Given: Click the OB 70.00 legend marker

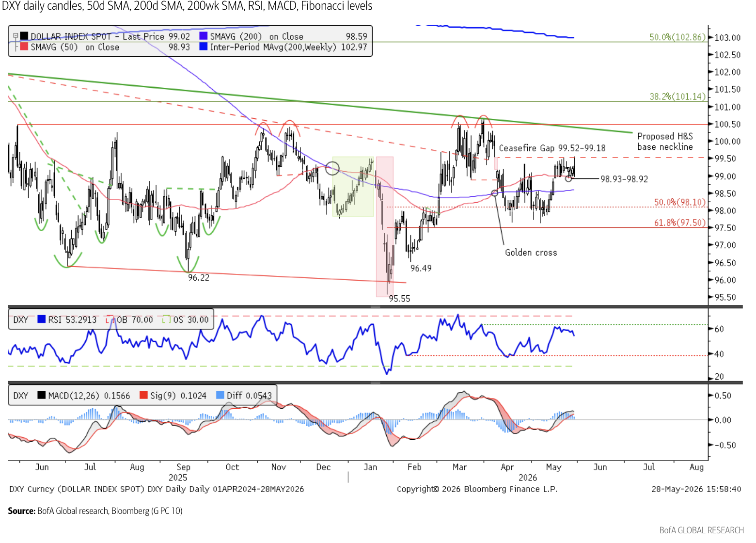Looking at the screenshot, I should pos(110,319).
